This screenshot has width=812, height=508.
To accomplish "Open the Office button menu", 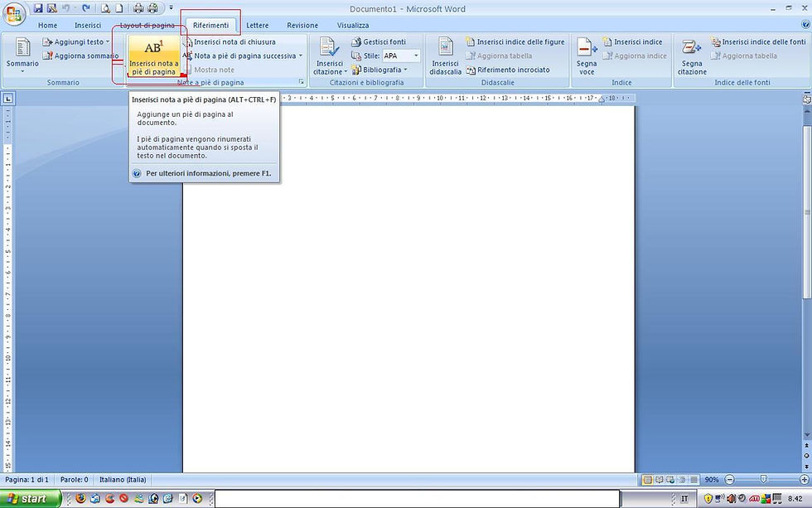I will (14, 14).
